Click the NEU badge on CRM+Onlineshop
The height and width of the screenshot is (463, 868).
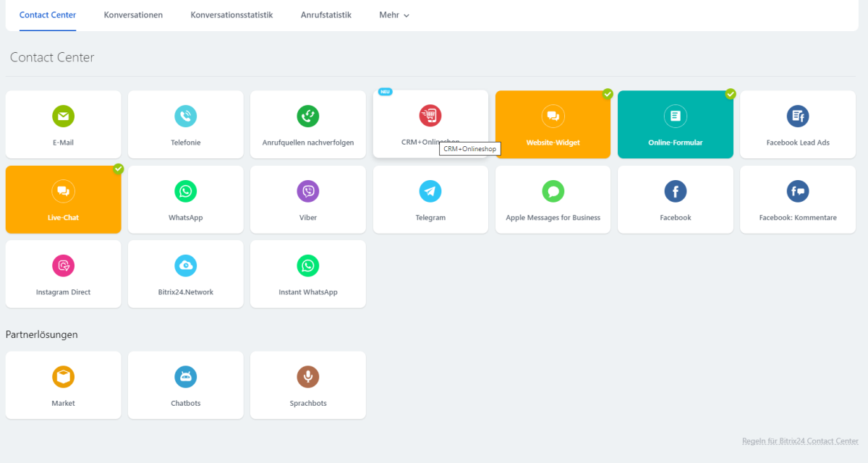[386, 92]
